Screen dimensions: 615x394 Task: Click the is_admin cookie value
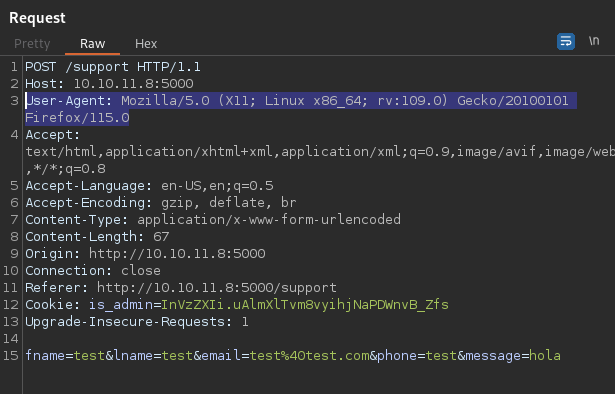[x=305, y=305]
